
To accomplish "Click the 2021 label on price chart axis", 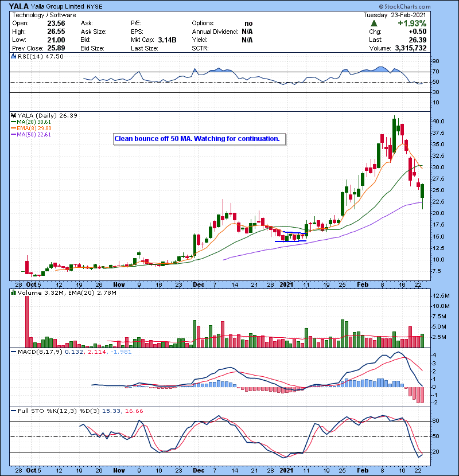I will pyautogui.click(x=286, y=284).
